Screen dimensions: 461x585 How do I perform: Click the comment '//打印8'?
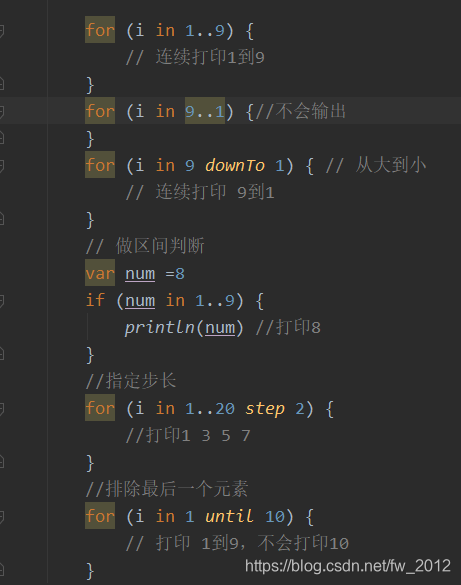288,327
